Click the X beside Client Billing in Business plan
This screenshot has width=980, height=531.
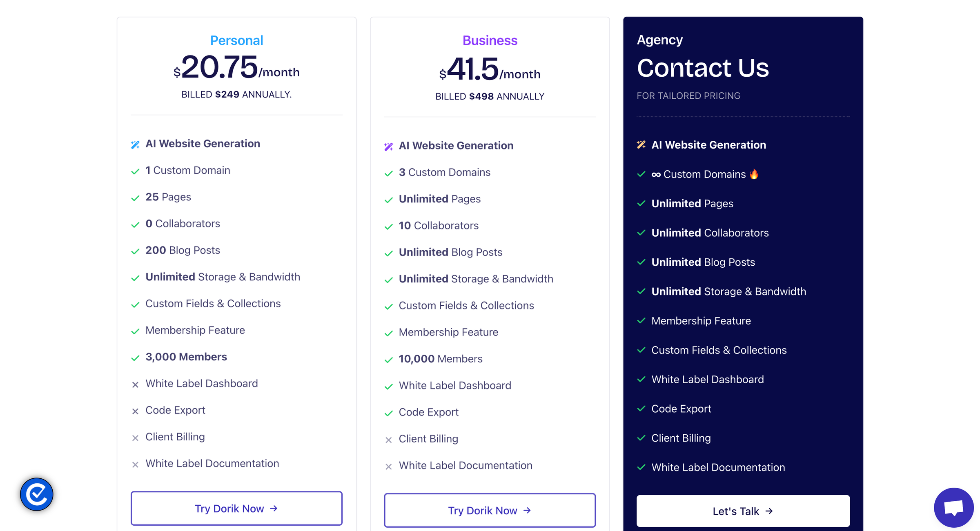click(x=388, y=440)
